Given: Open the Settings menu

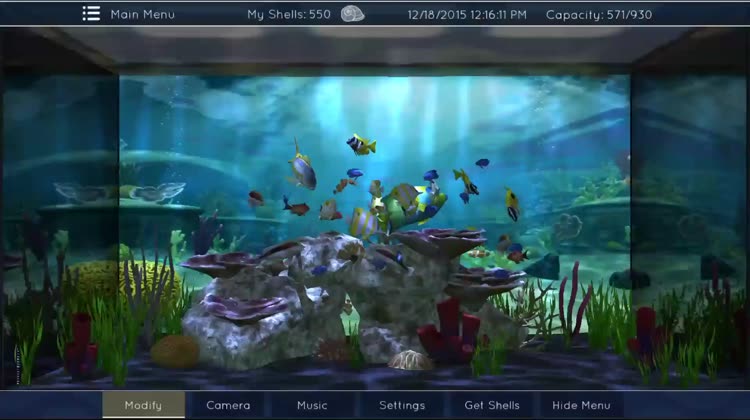Looking at the screenshot, I should point(402,405).
